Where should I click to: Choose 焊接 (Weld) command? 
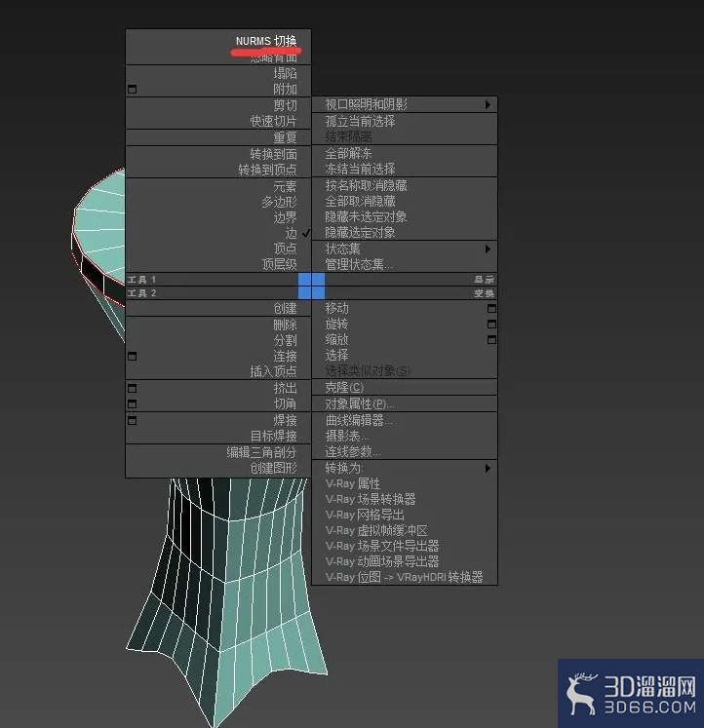click(x=285, y=420)
